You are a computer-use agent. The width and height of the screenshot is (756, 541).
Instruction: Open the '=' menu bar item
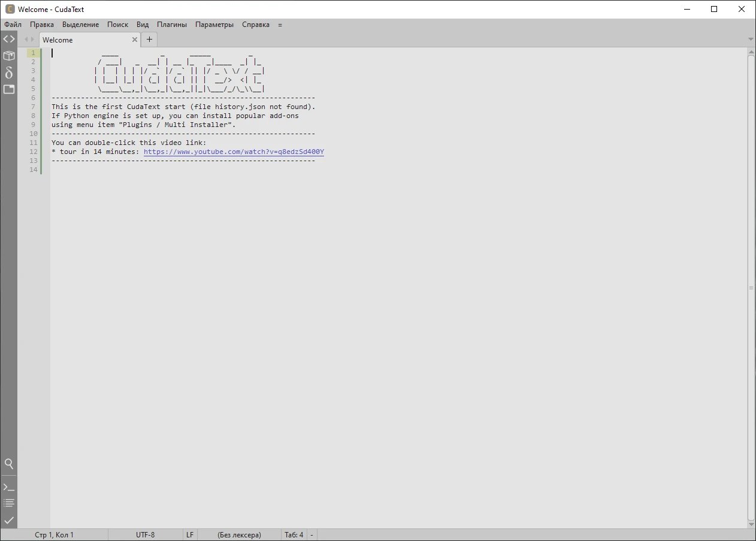[280, 25]
